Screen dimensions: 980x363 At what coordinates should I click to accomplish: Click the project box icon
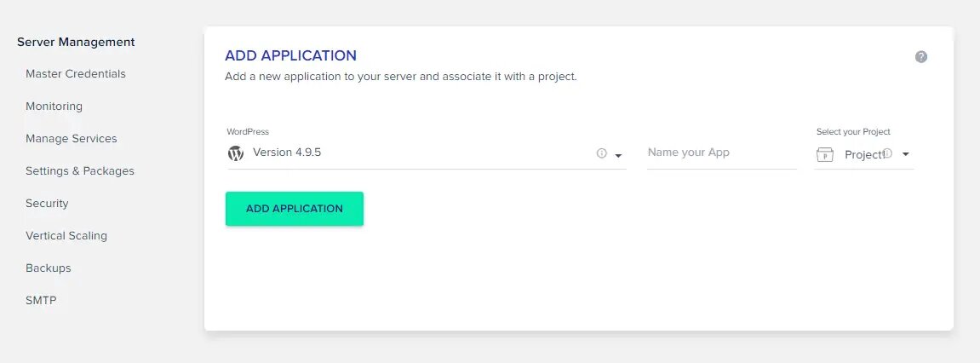tap(825, 154)
